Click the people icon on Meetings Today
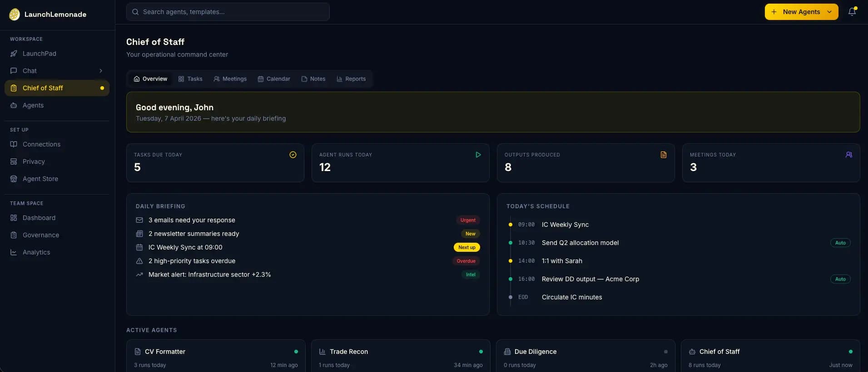This screenshot has height=372, width=868. (x=849, y=155)
